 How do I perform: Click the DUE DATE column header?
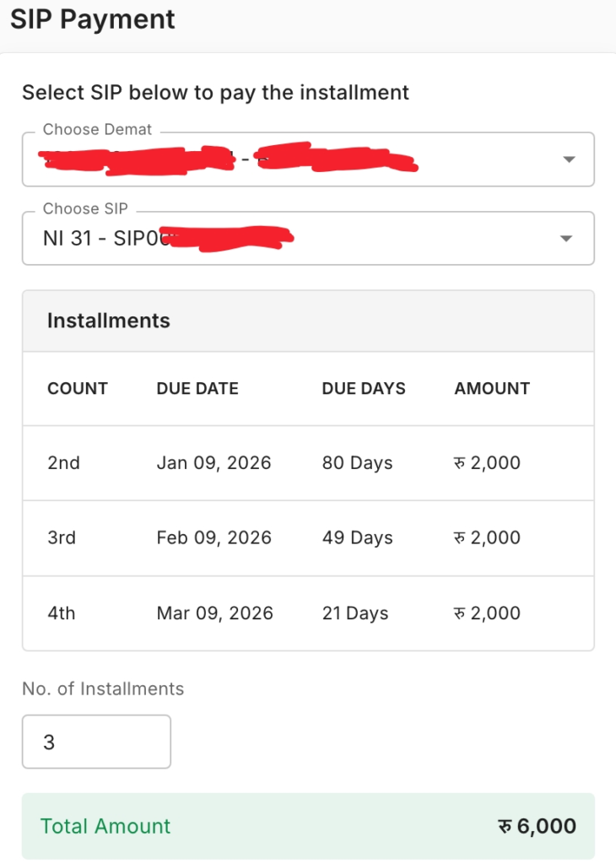point(197,388)
